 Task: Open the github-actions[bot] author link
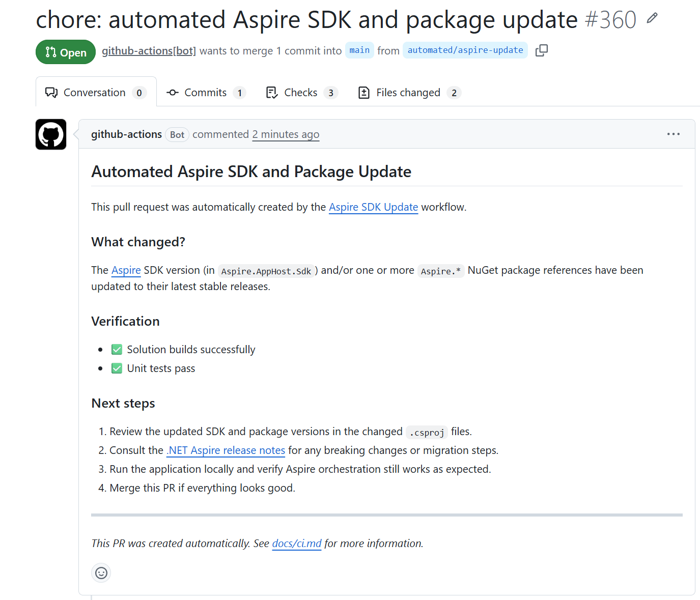coord(149,51)
